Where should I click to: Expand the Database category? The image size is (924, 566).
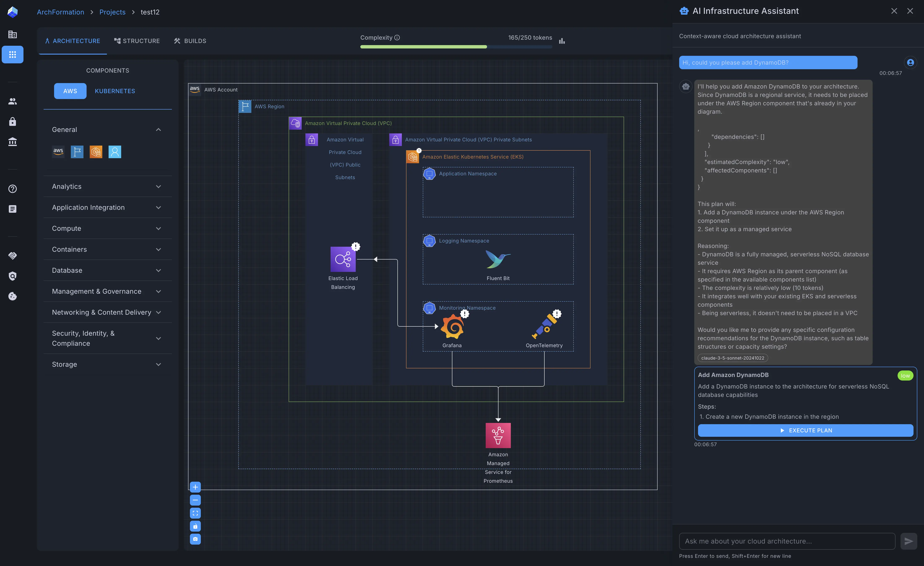(107, 270)
